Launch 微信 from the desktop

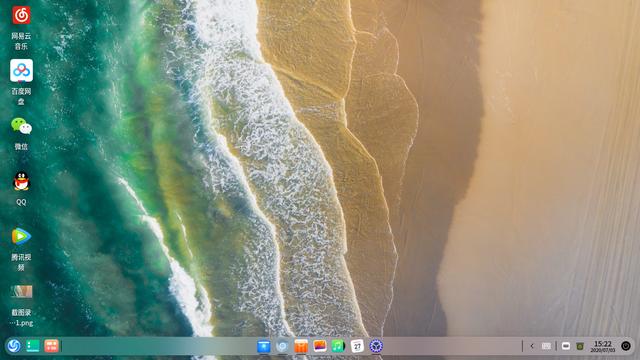[x=21, y=126]
